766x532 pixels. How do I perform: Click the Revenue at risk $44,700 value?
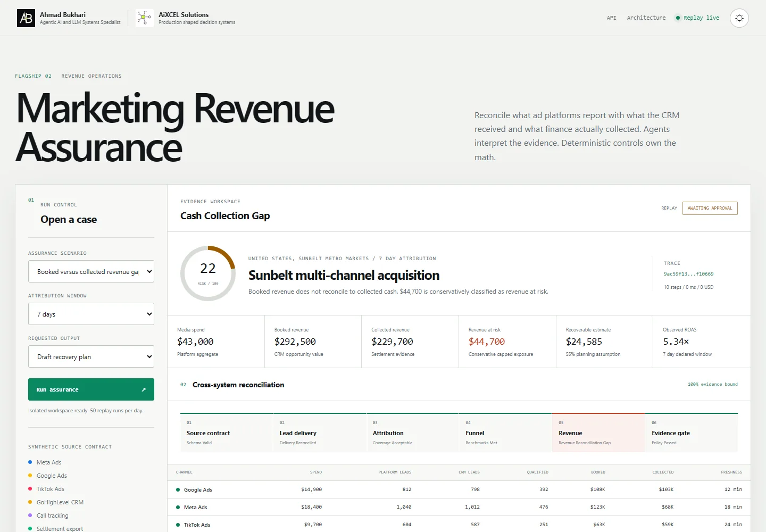pos(487,342)
